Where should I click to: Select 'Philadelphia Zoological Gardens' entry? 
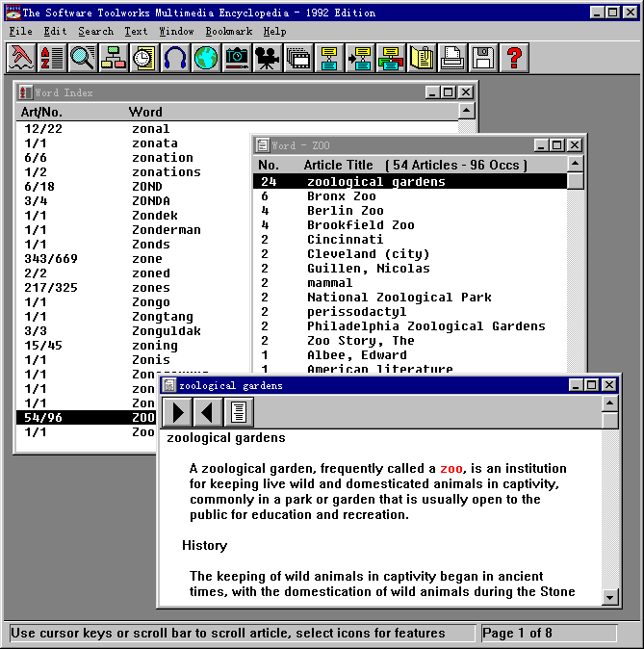pyautogui.click(x=410, y=326)
